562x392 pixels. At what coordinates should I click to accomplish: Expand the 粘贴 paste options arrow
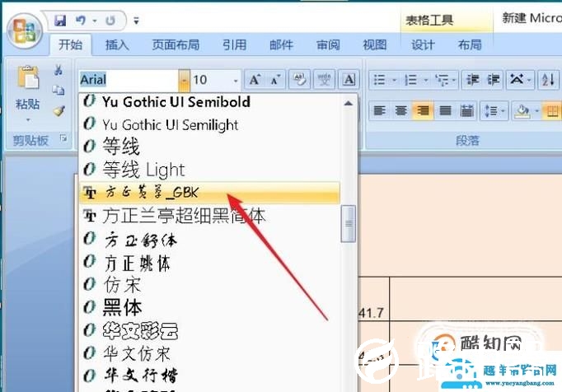[x=28, y=119]
